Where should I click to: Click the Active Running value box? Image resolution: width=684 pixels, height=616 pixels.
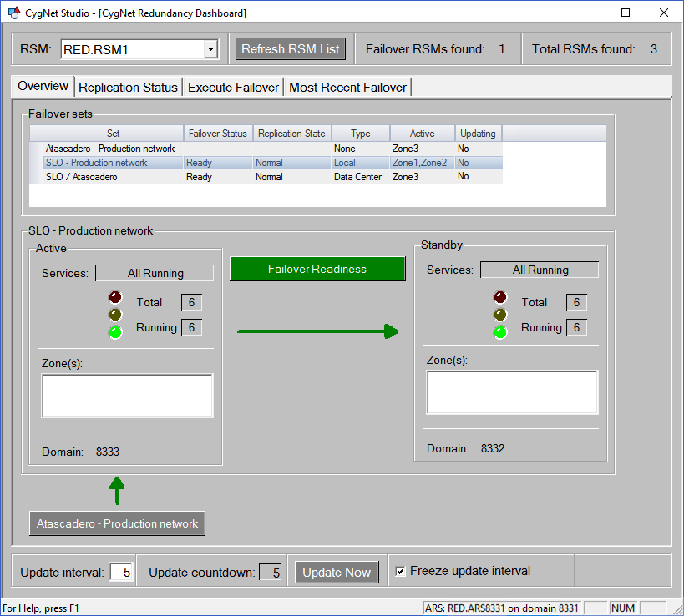191,327
